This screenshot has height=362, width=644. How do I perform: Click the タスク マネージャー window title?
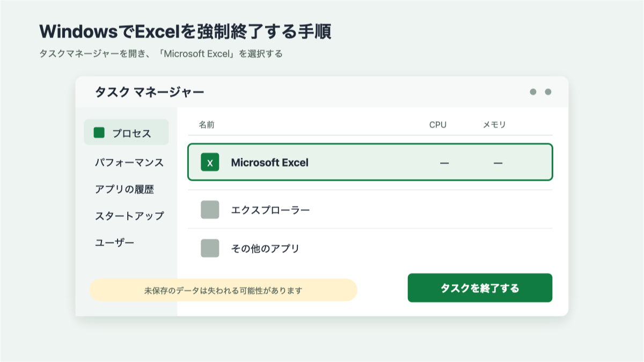[x=149, y=92]
